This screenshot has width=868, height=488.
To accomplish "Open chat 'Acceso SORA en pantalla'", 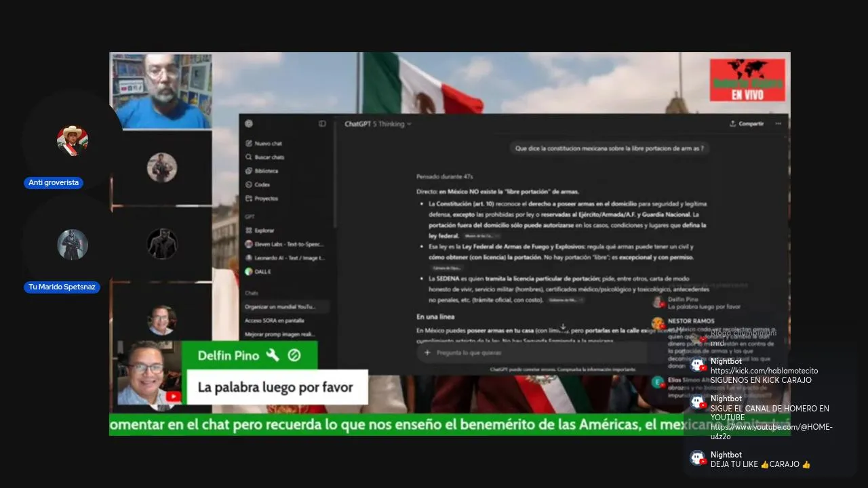I will pyautogui.click(x=275, y=321).
